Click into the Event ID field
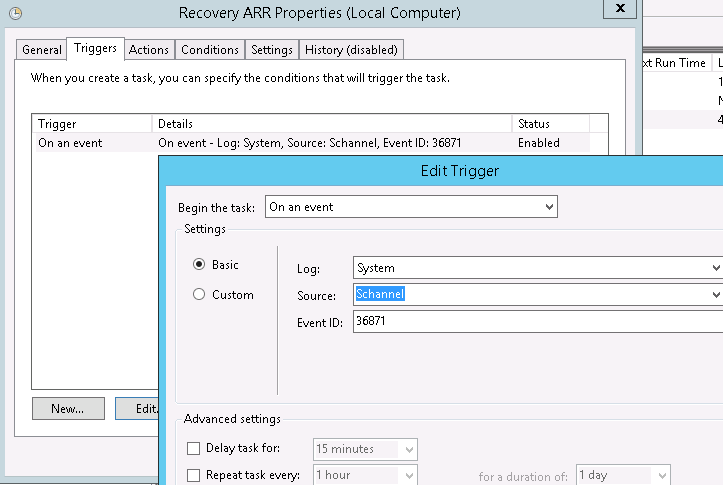This screenshot has height=485, width=723. 535,323
